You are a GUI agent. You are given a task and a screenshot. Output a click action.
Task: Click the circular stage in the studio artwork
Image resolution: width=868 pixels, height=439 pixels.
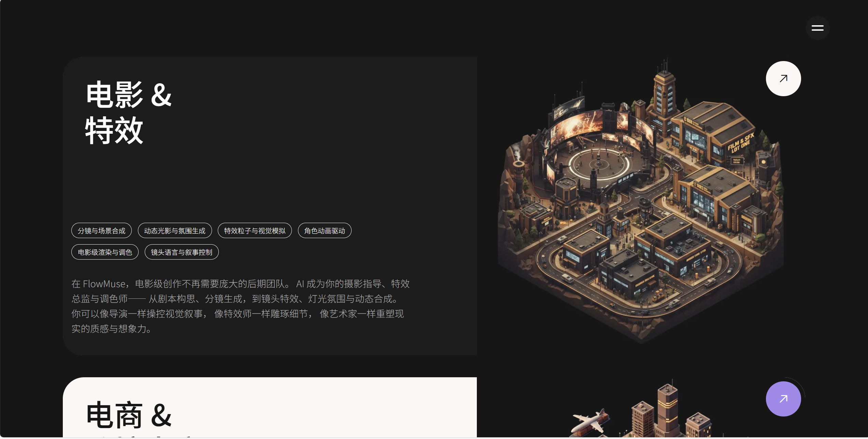599,164
